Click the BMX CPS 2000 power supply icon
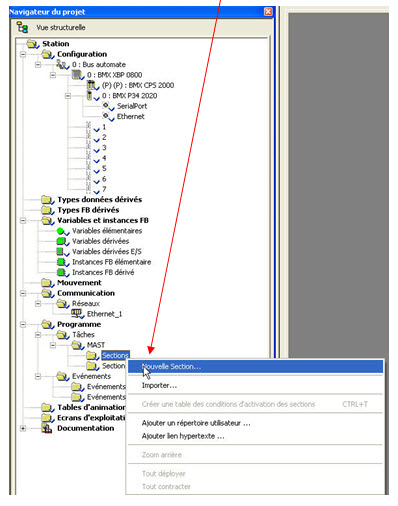Image resolution: width=398 pixels, height=506 pixels. coord(92,85)
